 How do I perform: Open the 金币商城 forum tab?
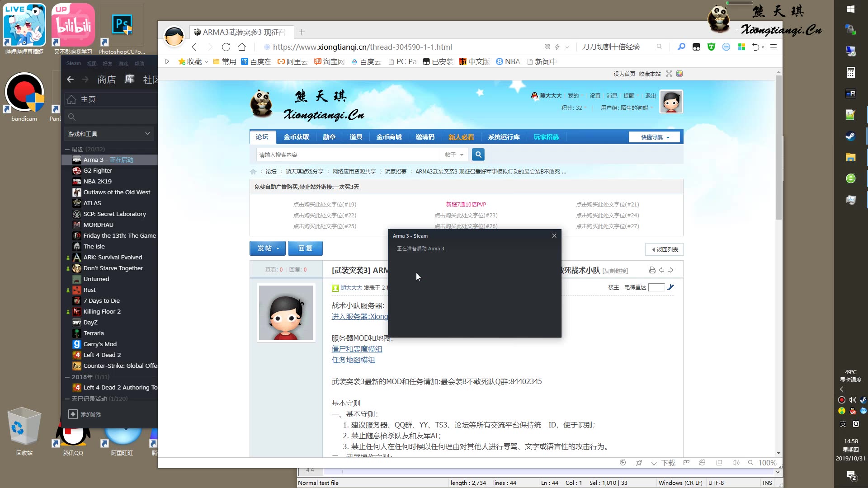point(389,137)
